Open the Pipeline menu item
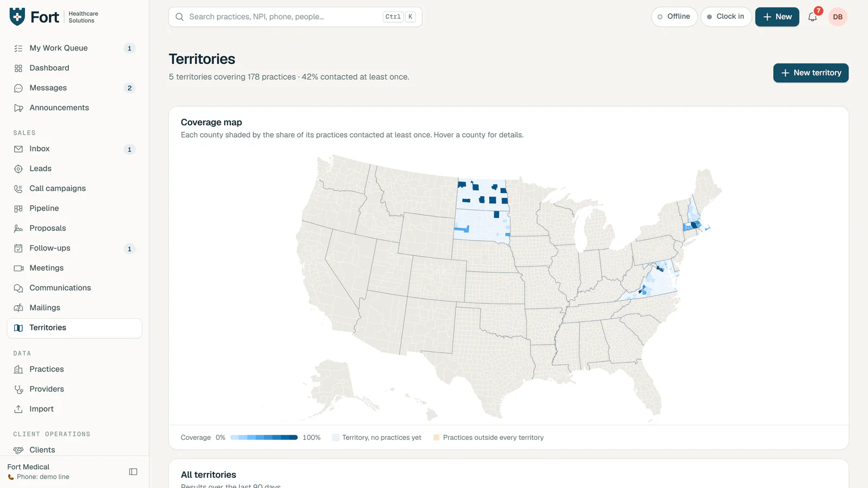The height and width of the screenshot is (488, 868). (x=74, y=209)
